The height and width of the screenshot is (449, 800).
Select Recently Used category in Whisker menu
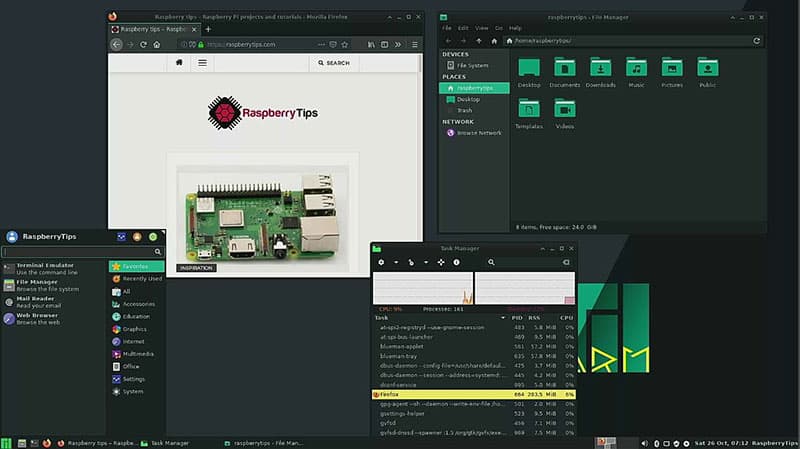[x=137, y=279]
